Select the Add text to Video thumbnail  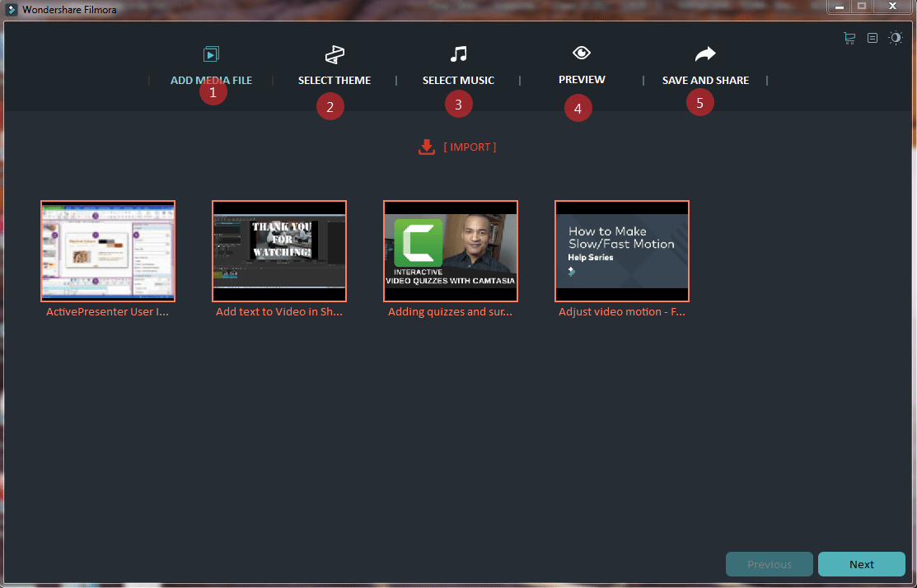[x=278, y=251]
